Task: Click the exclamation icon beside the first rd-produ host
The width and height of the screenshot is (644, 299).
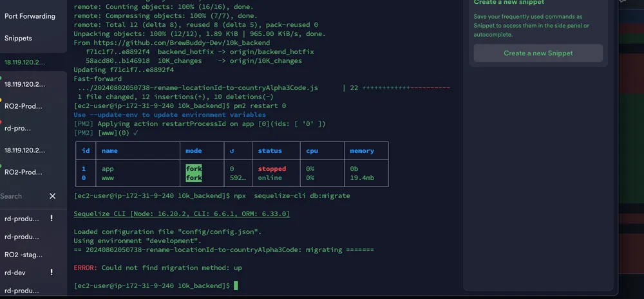Action: coord(52,219)
